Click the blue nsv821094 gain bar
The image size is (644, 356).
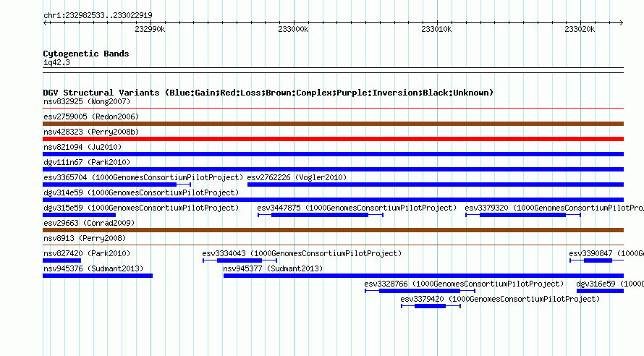pyautogui.click(x=333, y=154)
